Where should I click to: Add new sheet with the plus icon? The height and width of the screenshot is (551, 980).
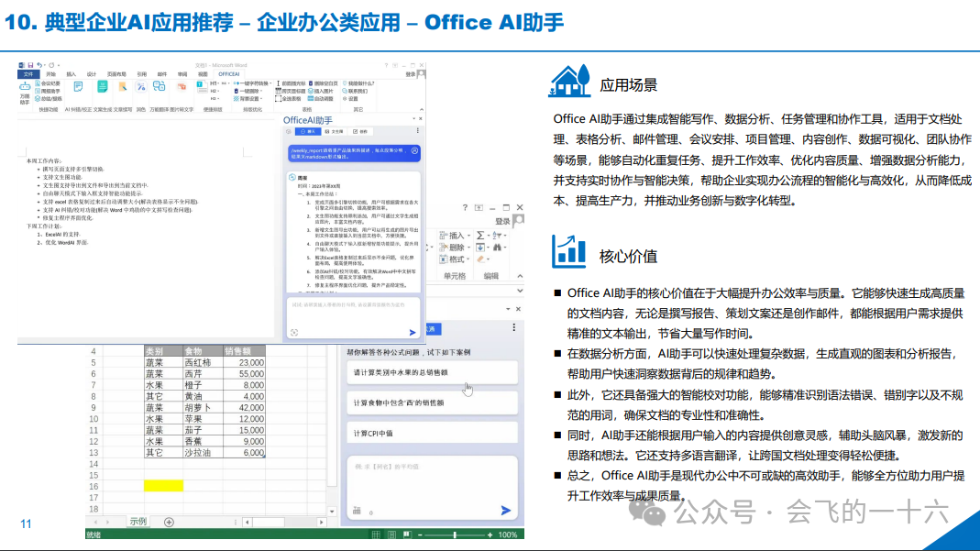click(x=169, y=522)
